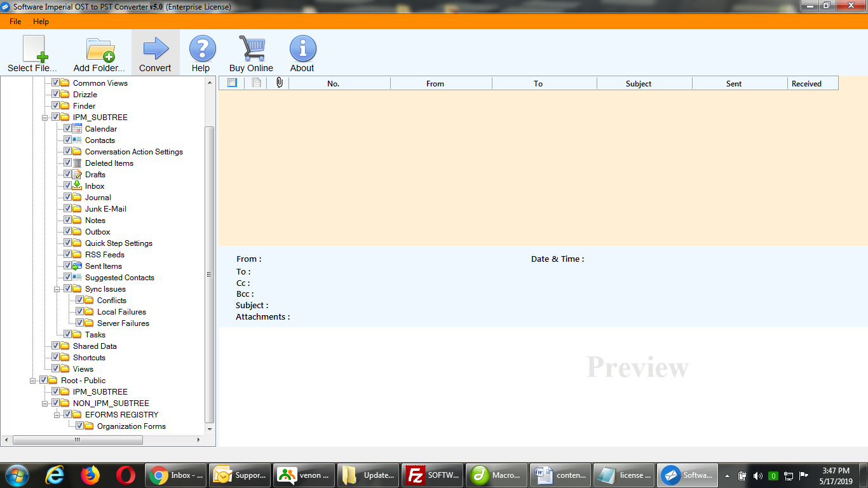Sort by the To column header

[545, 83]
